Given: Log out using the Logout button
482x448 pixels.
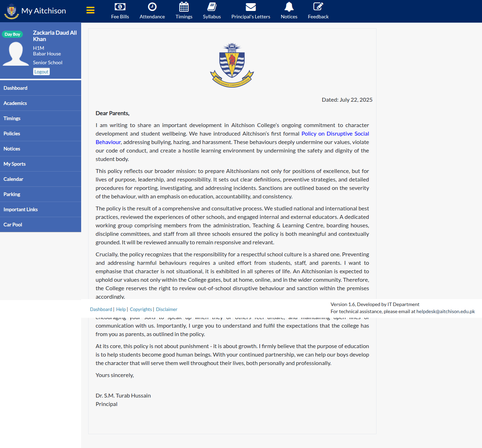Looking at the screenshot, I should [x=41, y=72].
